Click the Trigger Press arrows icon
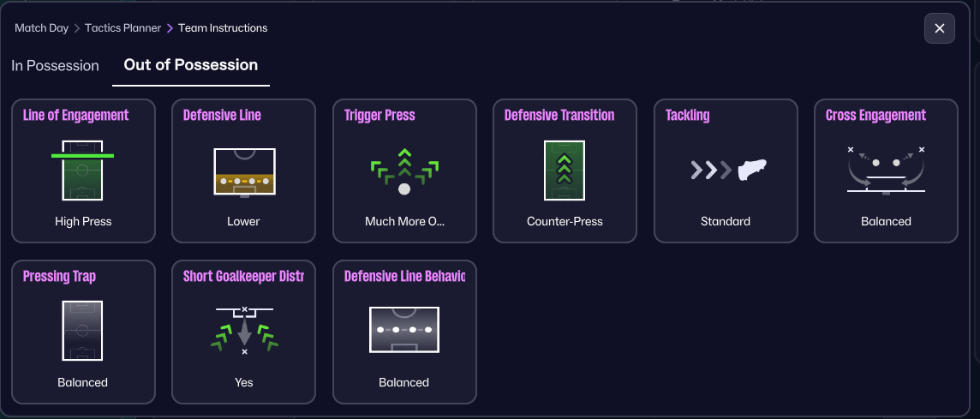Viewport: 980px width, 419px height. click(404, 171)
